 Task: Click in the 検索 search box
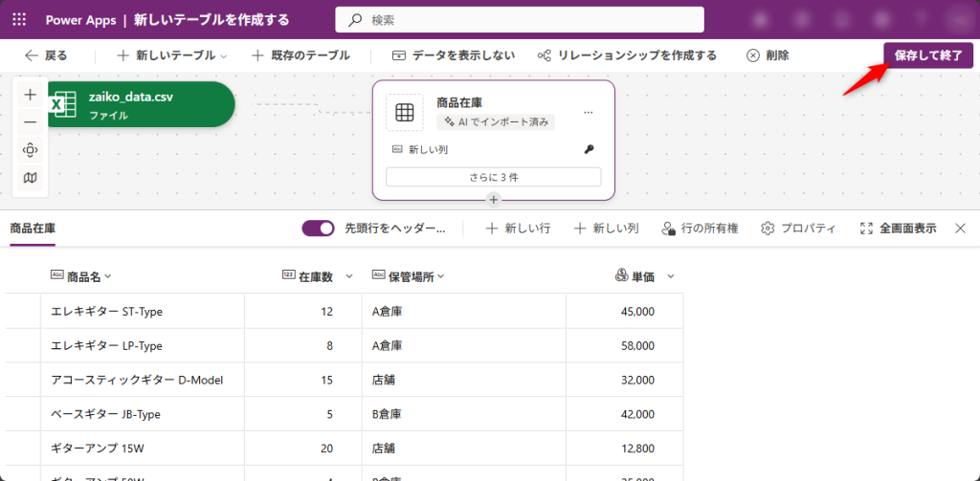(520, 19)
